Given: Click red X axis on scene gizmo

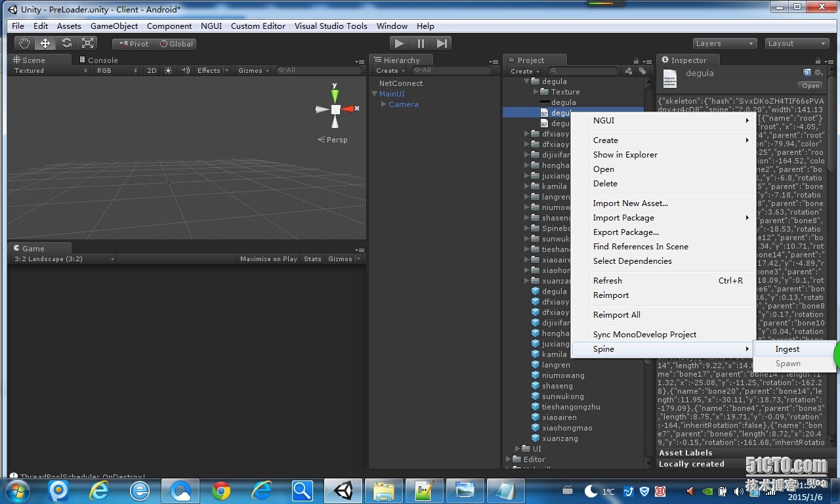Looking at the screenshot, I should (x=349, y=109).
